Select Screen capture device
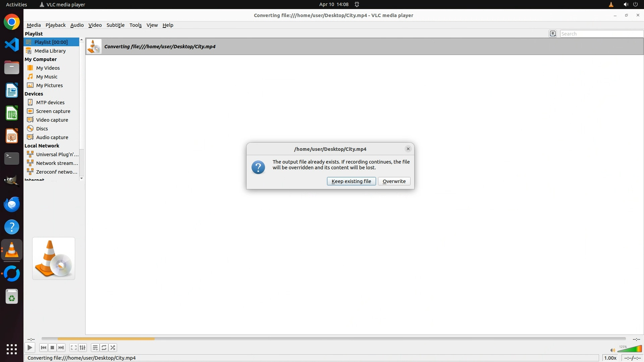 tap(53, 111)
